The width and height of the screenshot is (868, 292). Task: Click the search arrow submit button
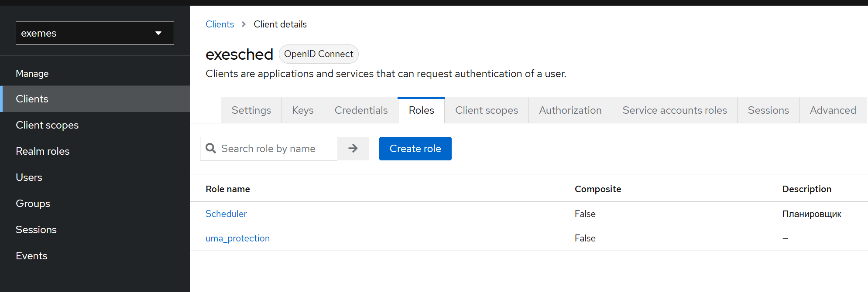tap(353, 149)
